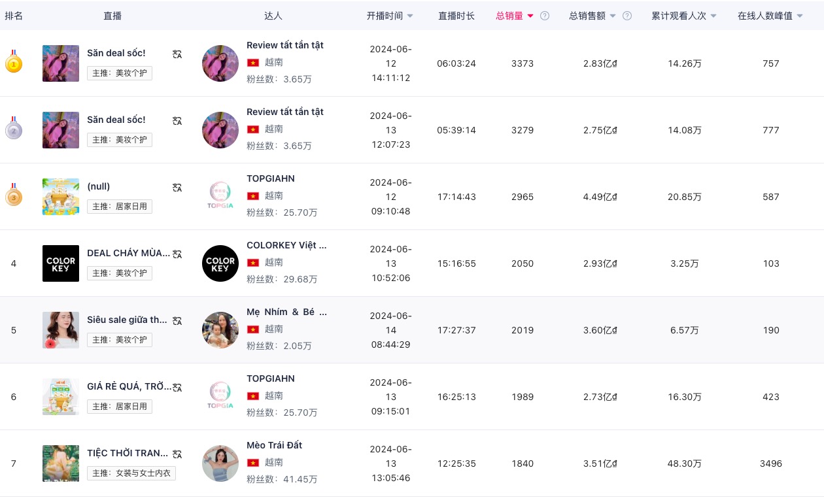
Task: Sort by 在线人数峰值 column
Action: coord(800,16)
